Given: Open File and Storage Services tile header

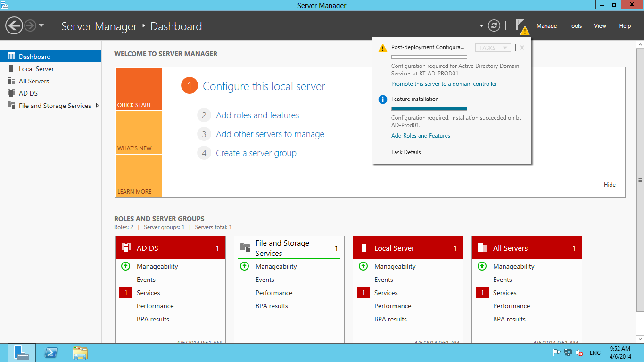Looking at the screenshot, I should 289,248.
